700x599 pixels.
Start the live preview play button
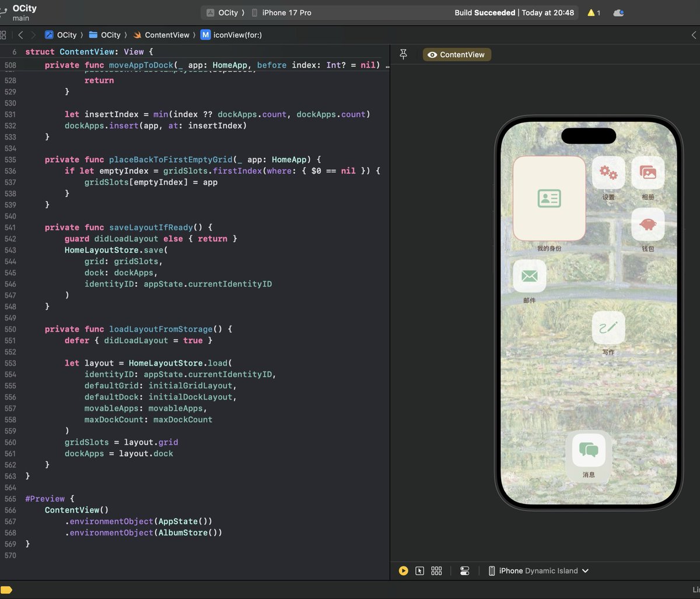[x=403, y=571]
